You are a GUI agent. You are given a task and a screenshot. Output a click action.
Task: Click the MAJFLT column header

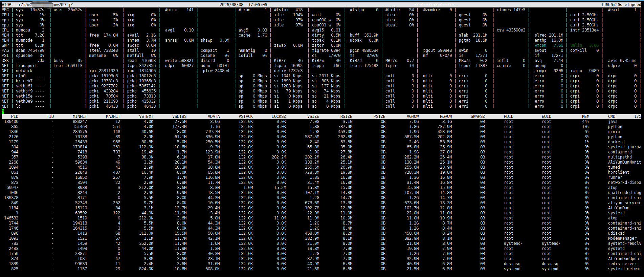(113, 116)
